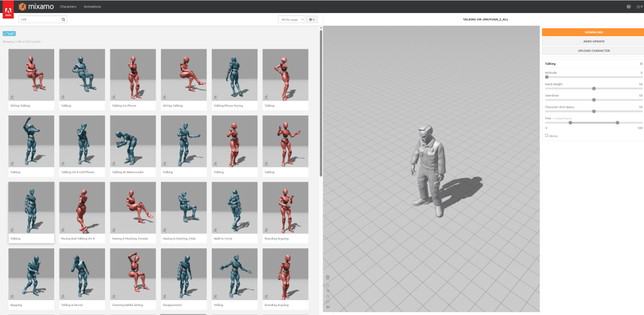Click the Upload Character button
This screenshot has height=315, width=644.
593,51
